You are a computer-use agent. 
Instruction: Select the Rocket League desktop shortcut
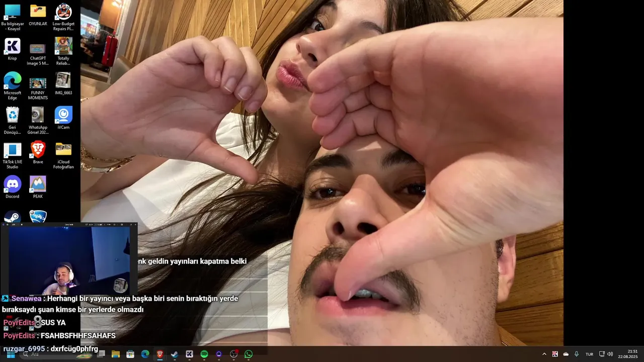coord(38,217)
